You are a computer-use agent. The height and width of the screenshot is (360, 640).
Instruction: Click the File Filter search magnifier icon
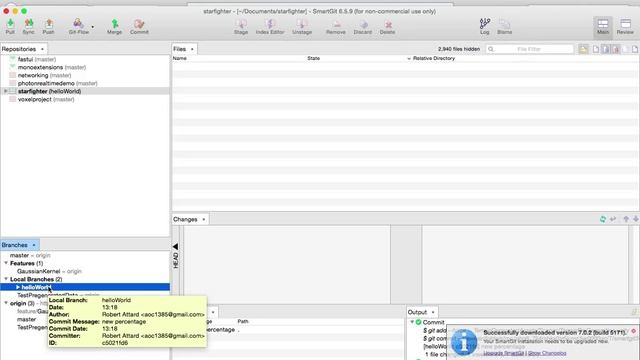491,49
